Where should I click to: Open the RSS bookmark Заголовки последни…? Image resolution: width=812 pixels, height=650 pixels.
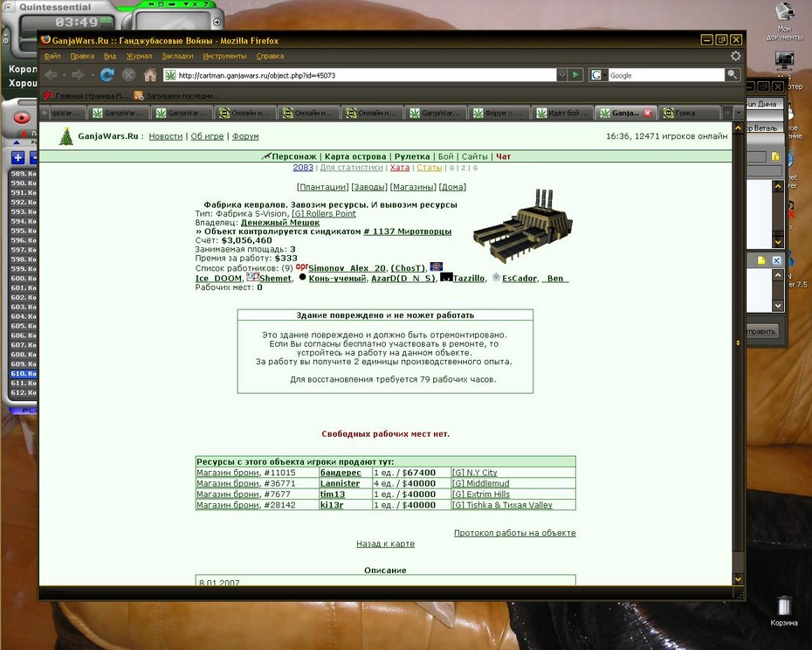pos(176,95)
